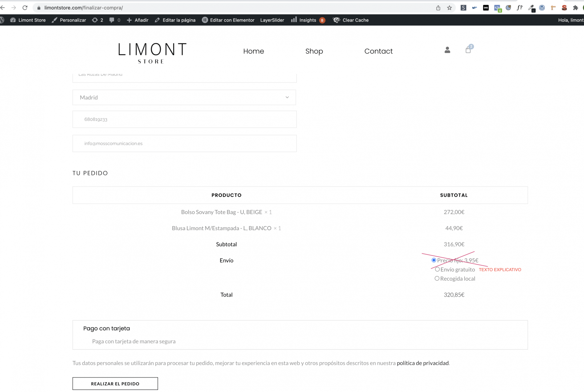
Task: Open LayerSlider in the admin bar
Action: [x=272, y=20]
